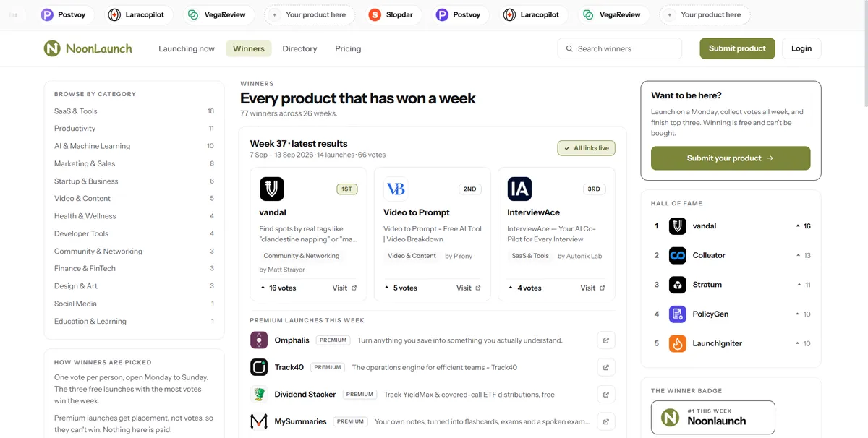Click the vandal logo in week 37 card
Viewport: 868px width, 438px height.
pos(272,189)
